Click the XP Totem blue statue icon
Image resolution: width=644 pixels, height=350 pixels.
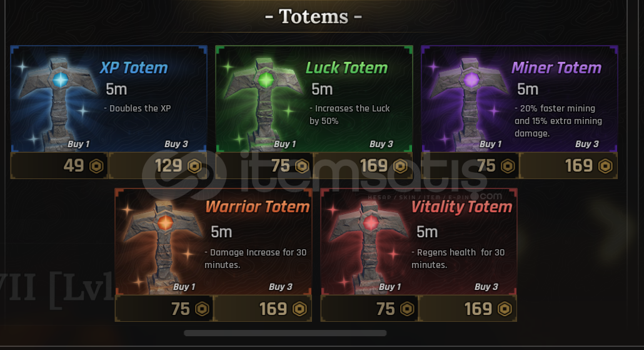(x=59, y=103)
